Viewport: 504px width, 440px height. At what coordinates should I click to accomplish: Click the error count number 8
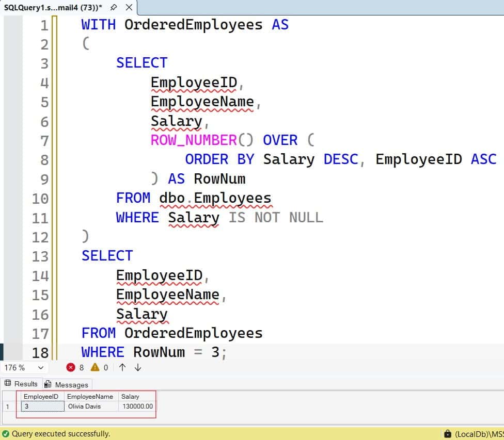coord(82,367)
